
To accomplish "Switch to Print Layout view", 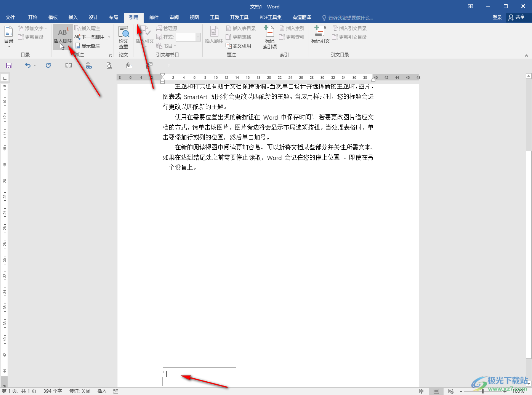I will 436,391.
